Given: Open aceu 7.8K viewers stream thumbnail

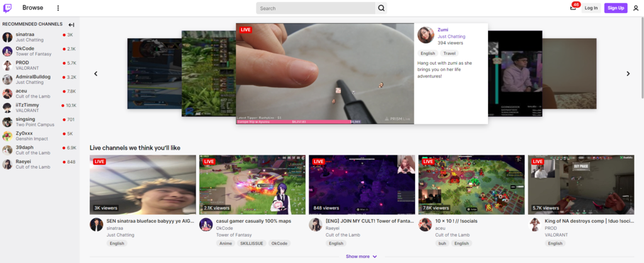Looking at the screenshot, I should [472, 184].
